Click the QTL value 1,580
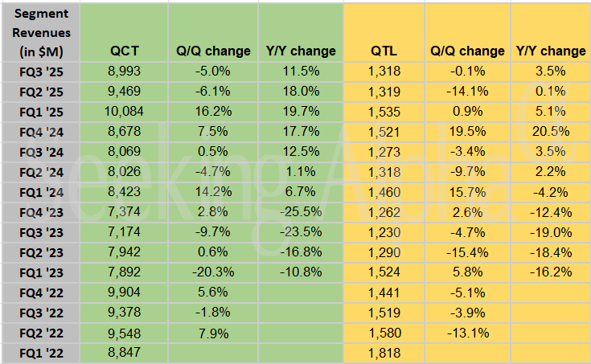This screenshot has height=364, width=591. (384, 333)
